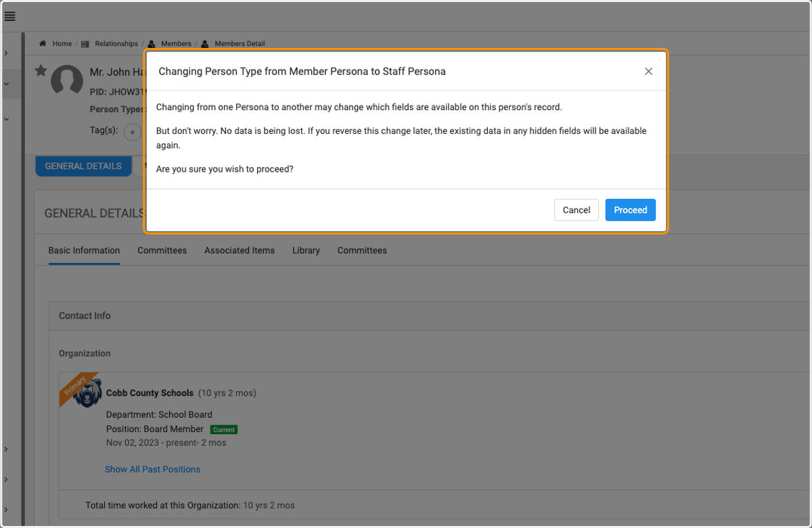Click the Proceed button
Image resolution: width=812 pixels, height=528 pixels.
click(630, 210)
